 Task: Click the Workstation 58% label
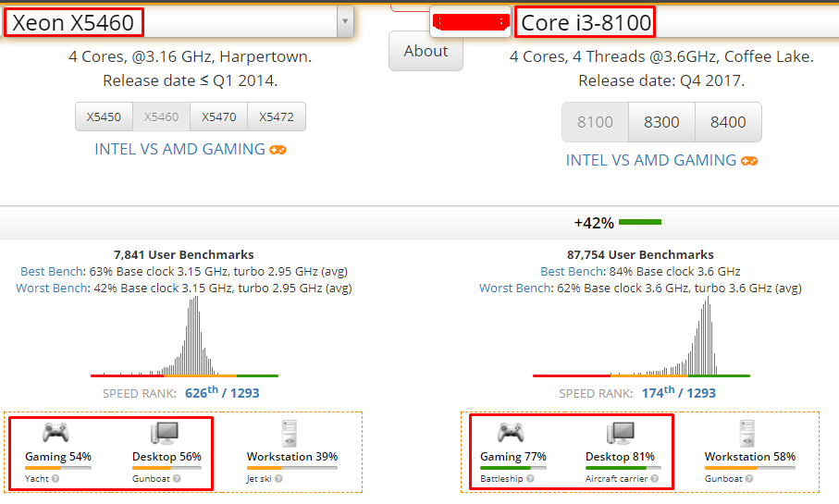(x=750, y=457)
